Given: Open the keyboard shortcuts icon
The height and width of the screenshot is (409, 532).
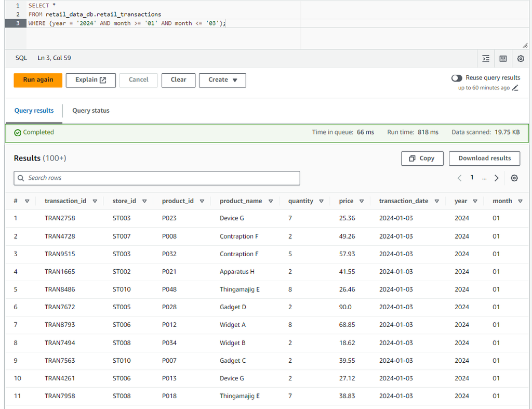Looking at the screenshot, I should (x=503, y=59).
